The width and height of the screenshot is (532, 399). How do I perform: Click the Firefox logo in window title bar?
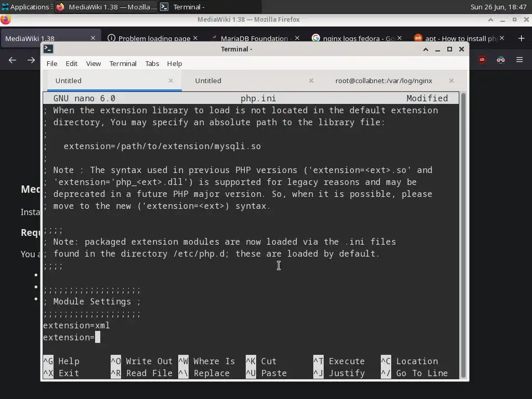(5, 20)
